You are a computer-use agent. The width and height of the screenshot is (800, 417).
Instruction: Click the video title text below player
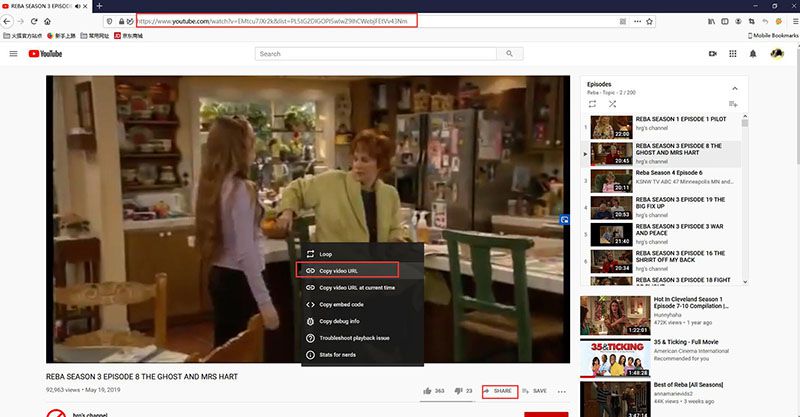(142, 377)
